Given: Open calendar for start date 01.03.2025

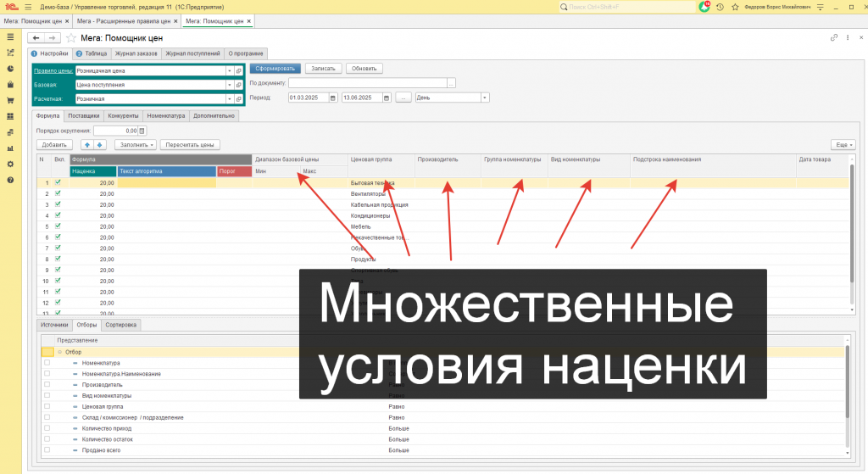Looking at the screenshot, I should tap(333, 98).
